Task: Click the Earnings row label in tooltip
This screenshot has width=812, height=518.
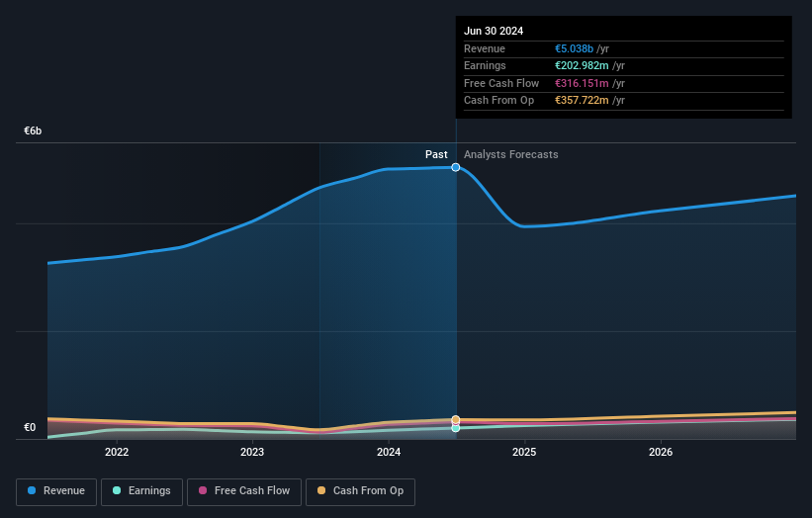Action: 485,65
